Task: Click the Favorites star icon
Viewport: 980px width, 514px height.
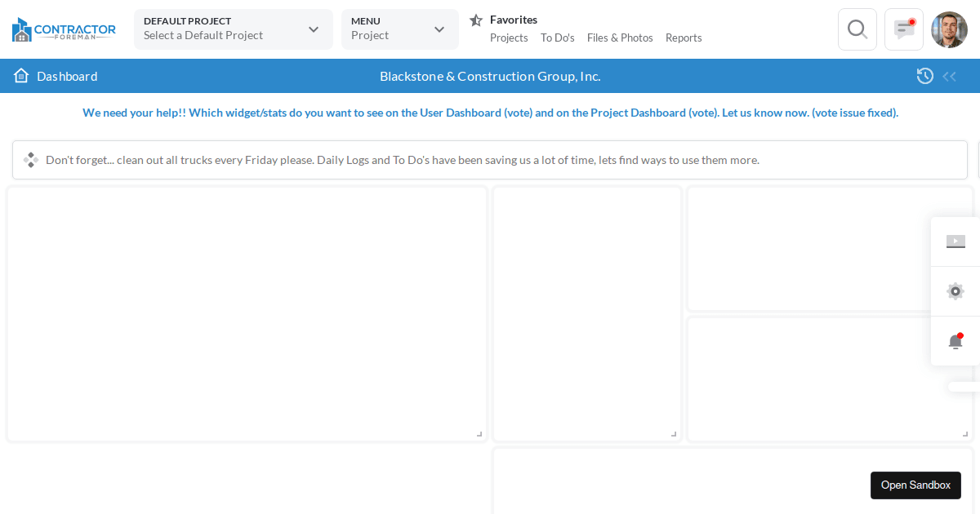Action: point(476,20)
